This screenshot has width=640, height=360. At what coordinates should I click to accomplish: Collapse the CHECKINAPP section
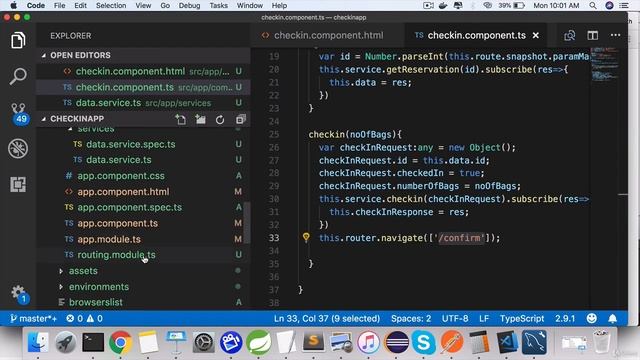(77, 119)
